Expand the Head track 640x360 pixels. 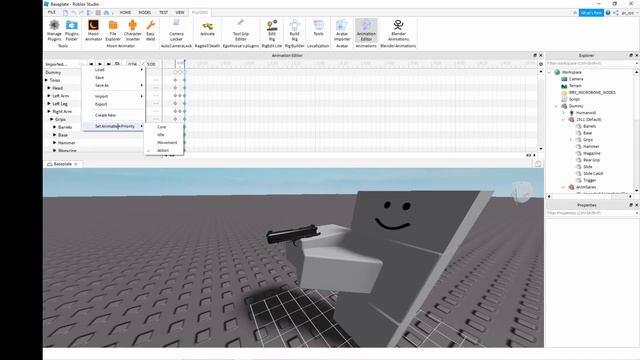coord(49,88)
